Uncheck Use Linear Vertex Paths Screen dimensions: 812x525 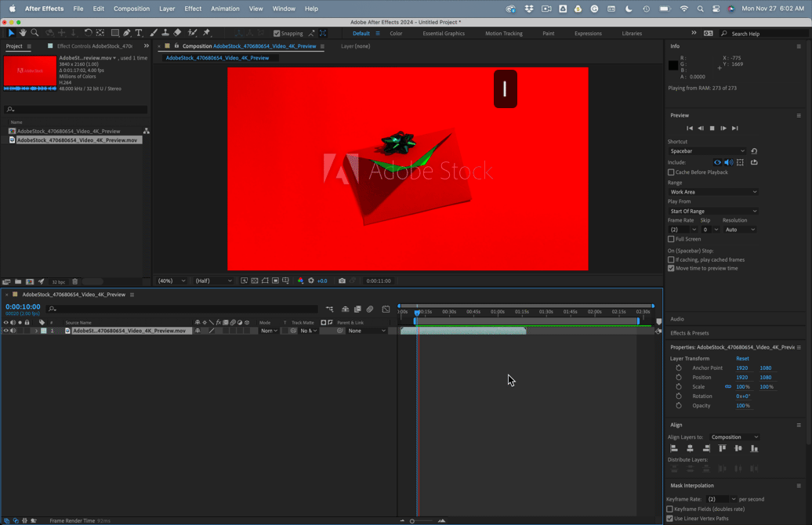(669, 518)
